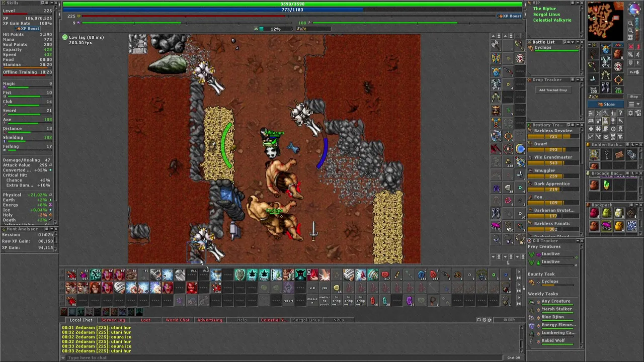Image resolution: width=644 pixels, height=362 pixels.
Task: Collapse the Bestiary Tracker panel
Action: coord(578,125)
